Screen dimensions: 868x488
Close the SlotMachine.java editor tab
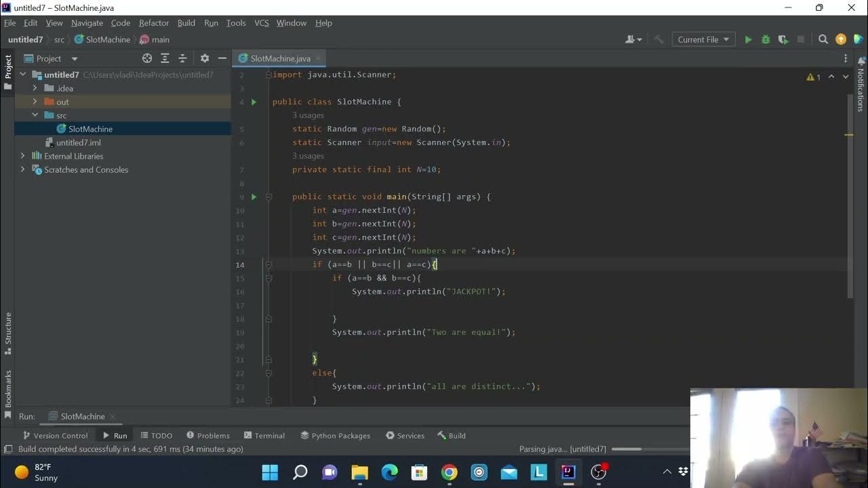pos(318,59)
